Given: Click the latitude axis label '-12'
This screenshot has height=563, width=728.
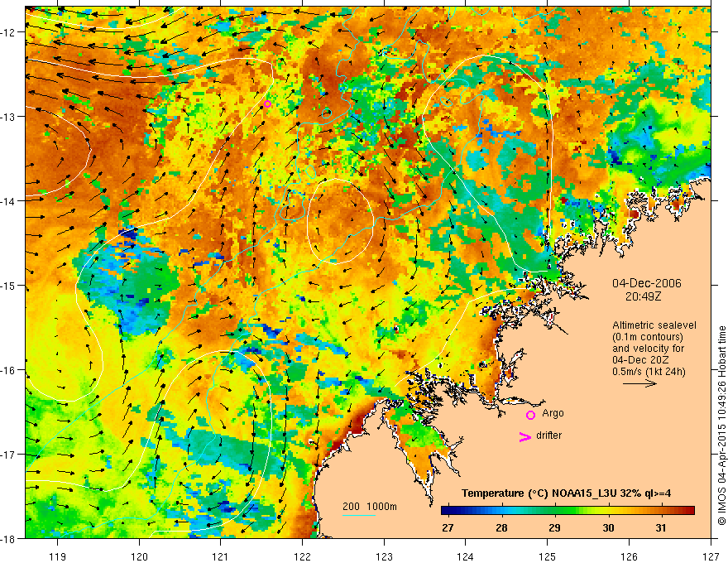Looking at the screenshot, I should point(8,32).
